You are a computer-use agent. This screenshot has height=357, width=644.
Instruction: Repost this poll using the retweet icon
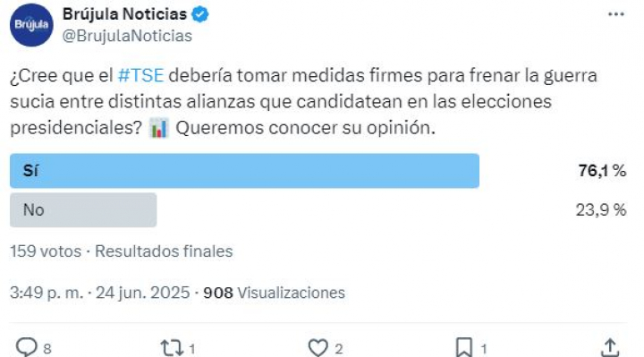pos(172,347)
